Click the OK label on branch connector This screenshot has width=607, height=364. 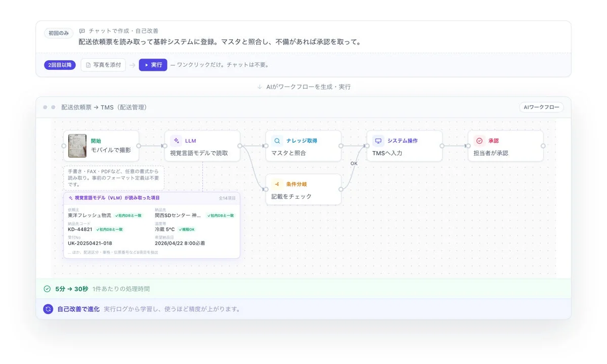(x=354, y=163)
